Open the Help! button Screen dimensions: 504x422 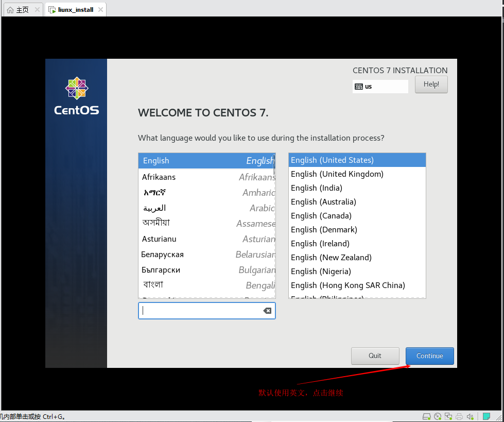click(x=431, y=85)
